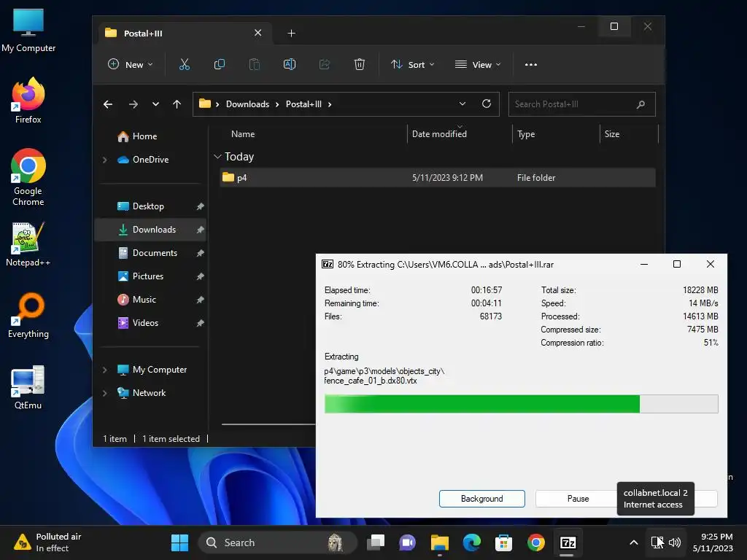
Task: Click the volume speaker tray icon
Action: pos(675,542)
